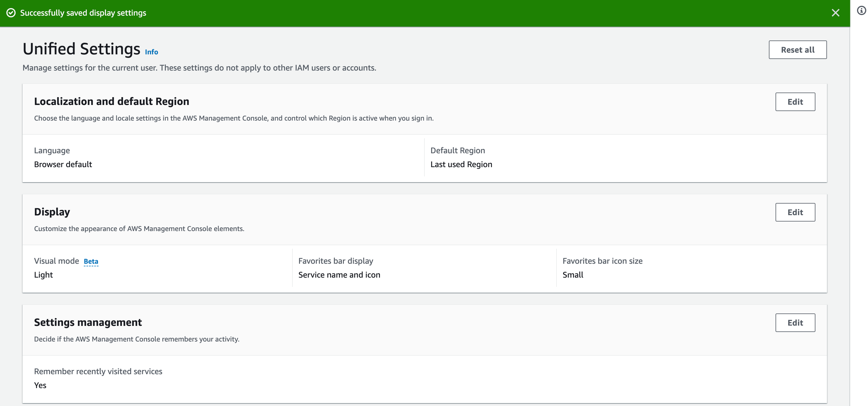Click 'Remember recently visited services' label
This screenshot has width=868, height=406.
tap(98, 371)
